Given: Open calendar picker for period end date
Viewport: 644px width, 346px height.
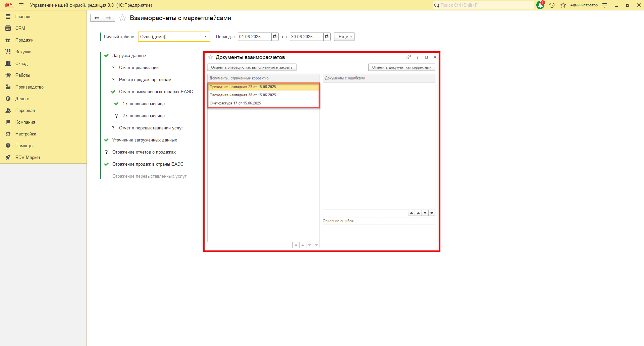Looking at the screenshot, I should coord(327,37).
